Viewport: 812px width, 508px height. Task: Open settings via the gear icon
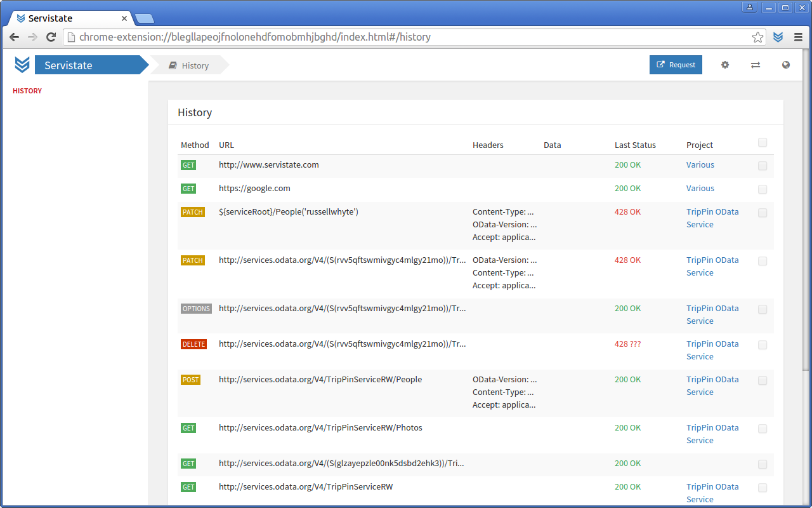(725, 65)
